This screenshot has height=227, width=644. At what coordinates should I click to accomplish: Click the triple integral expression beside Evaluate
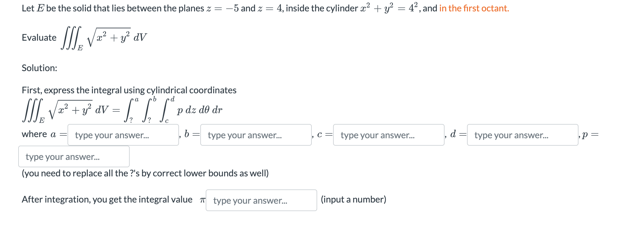tap(104, 38)
